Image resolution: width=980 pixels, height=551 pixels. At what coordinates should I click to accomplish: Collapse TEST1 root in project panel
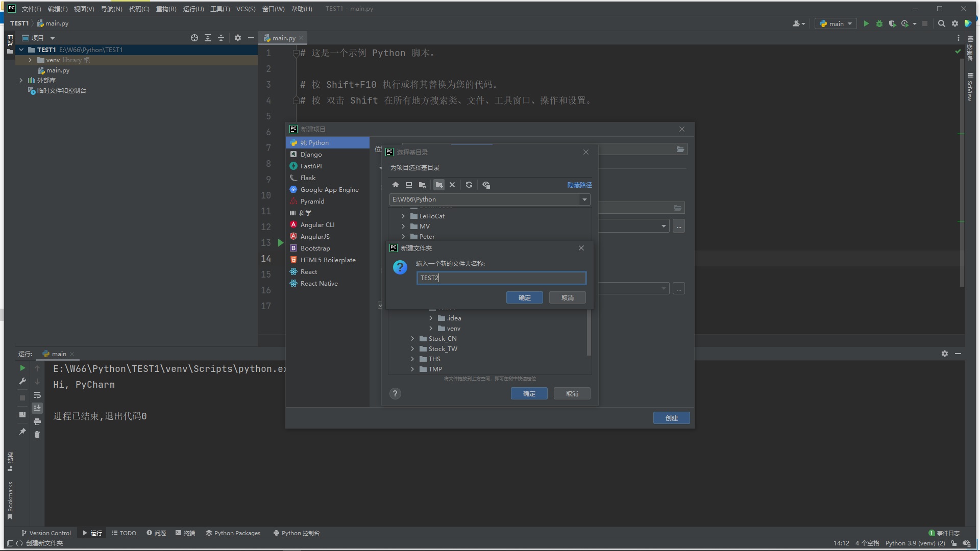[x=21, y=49]
